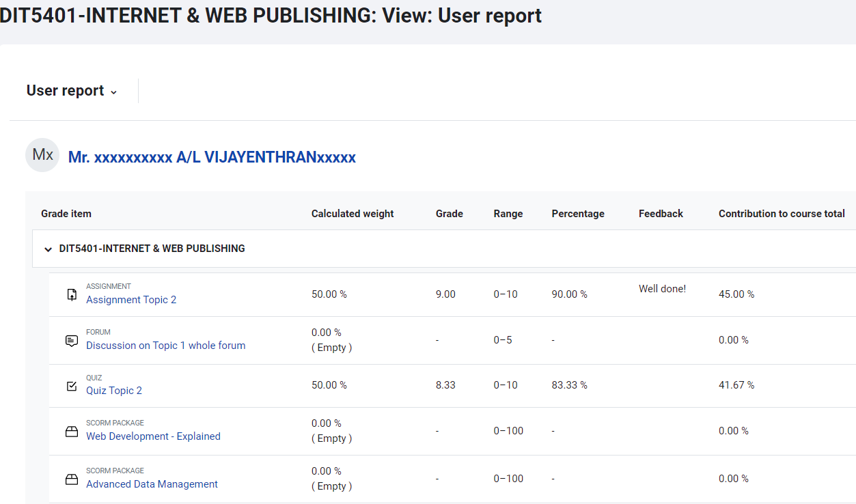Click the Percentage column header
The width and height of the screenshot is (856, 504).
click(x=578, y=214)
